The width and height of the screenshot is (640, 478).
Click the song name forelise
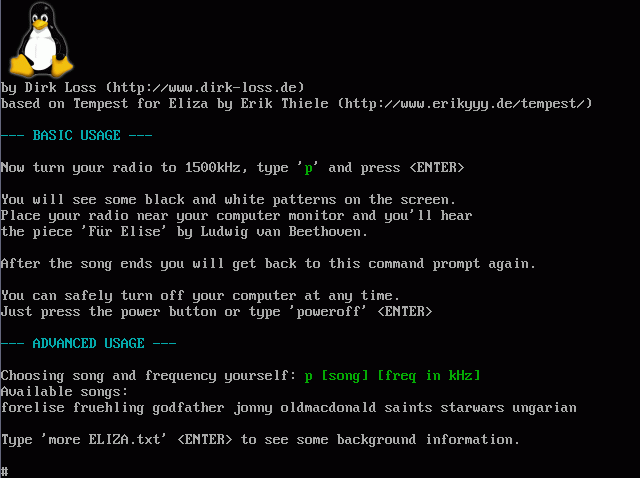[33, 407]
